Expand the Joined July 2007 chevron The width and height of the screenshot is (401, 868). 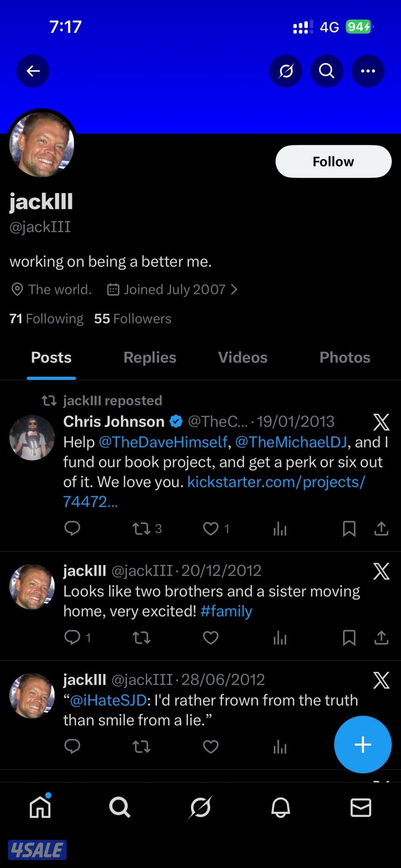235,289
